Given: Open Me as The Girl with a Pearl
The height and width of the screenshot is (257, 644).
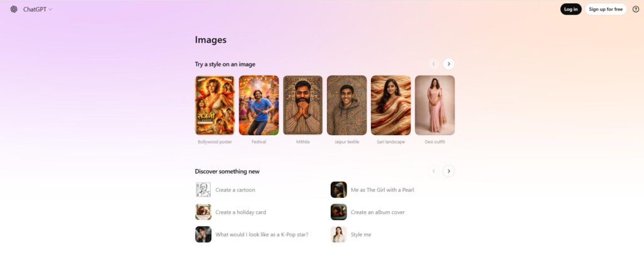Looking at the screenshot, I should [x=382, y=190].
